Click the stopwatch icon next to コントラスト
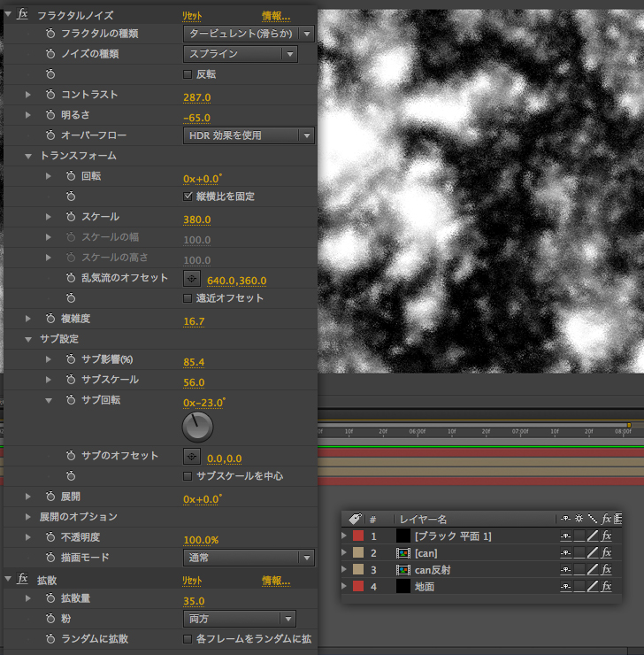The image size is (644, 655). click(x=50, y=95)
